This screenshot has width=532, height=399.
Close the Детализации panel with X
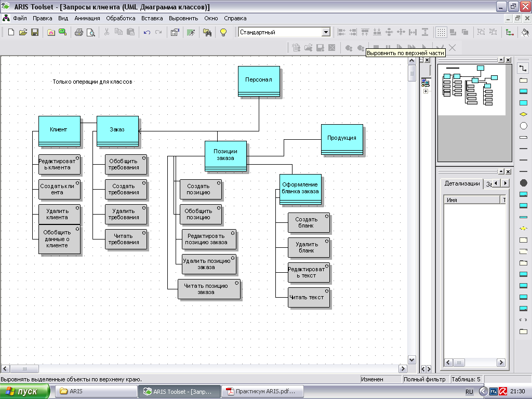pyautogui.click(x=508, y=171)
